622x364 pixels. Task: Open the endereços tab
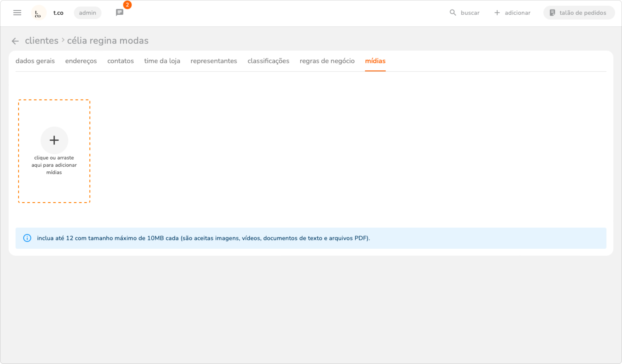click(x=81, y=61)
